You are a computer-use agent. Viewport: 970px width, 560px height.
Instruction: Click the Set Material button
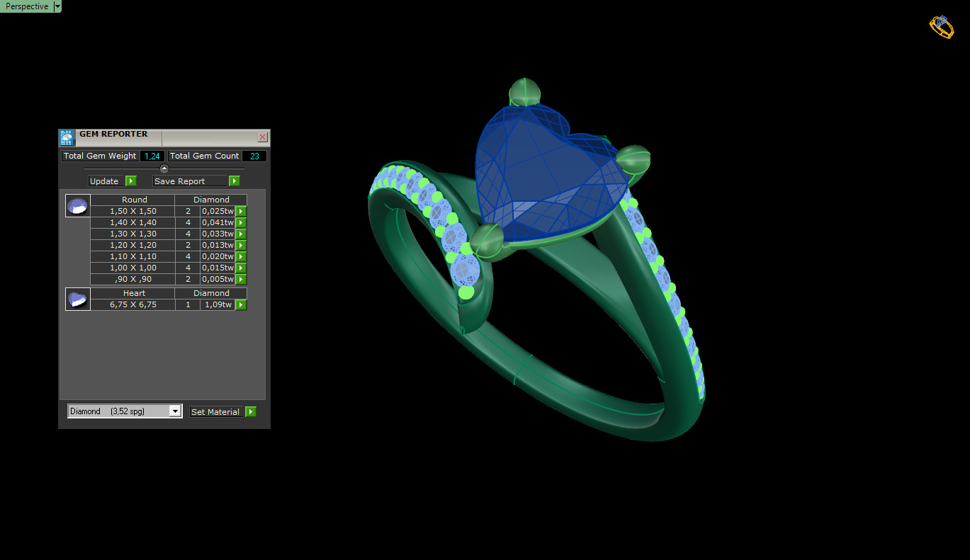pyautogui.click(x=215, y=412)
